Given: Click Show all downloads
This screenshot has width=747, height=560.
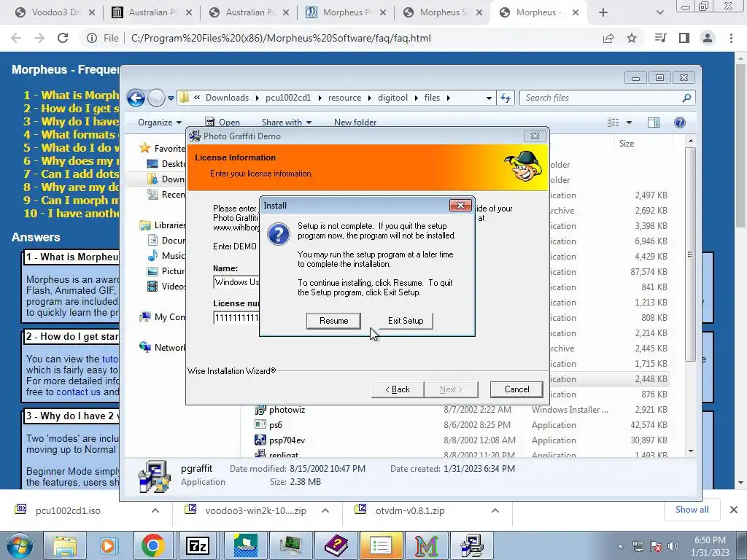Looking at the screenshot, I should coord(692,510).
